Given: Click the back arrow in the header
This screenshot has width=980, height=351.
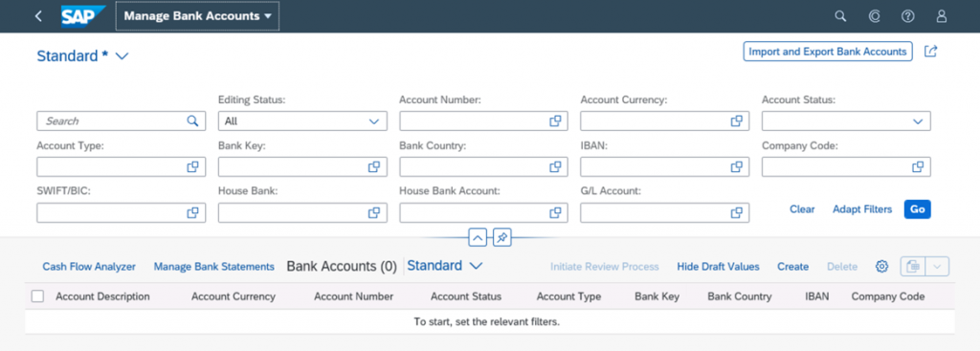Looking at the screenshot, I should (x=38, y=16).
